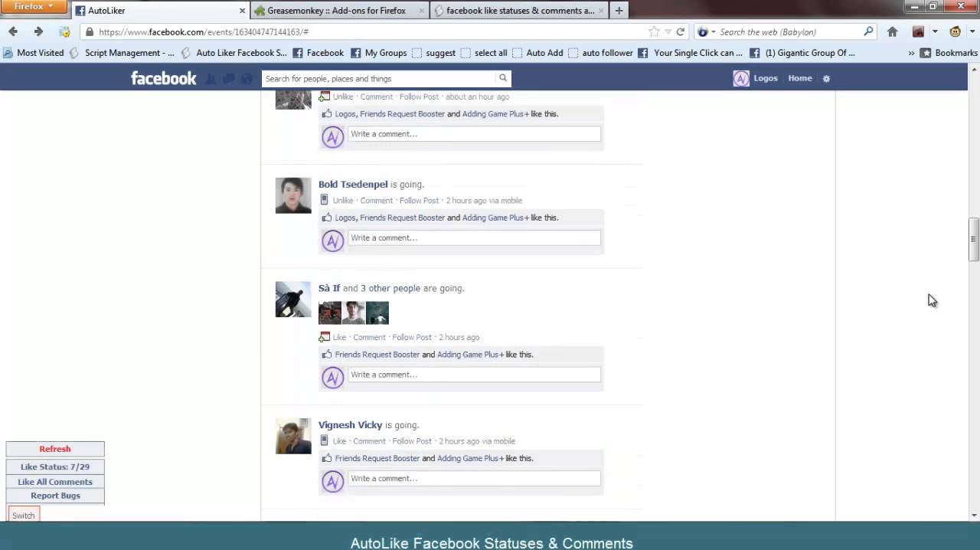Open Vignesh Vicky profile link
This screenshot has width=980, height=550.
(350, 425)
